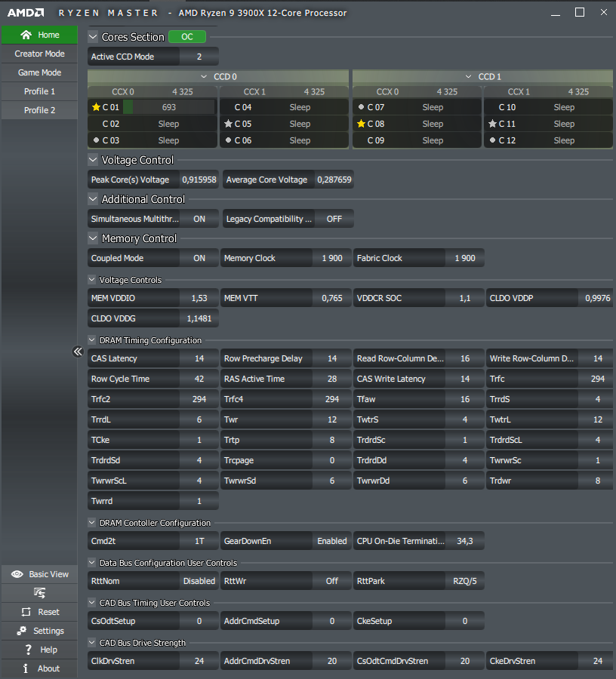Viewport: 616px width, 679px height.
Task: Collapse the Memory Control section
Action: point(93,238)
